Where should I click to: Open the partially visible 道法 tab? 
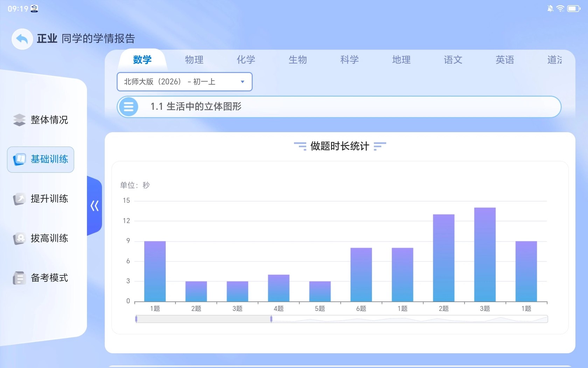pos(555,60)
